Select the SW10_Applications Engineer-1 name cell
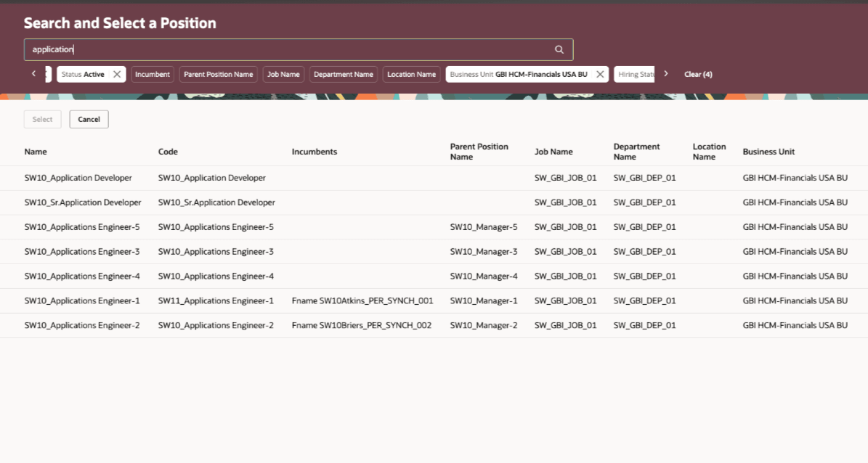Viewport: 868px width, 463px height. click(82, 301)
